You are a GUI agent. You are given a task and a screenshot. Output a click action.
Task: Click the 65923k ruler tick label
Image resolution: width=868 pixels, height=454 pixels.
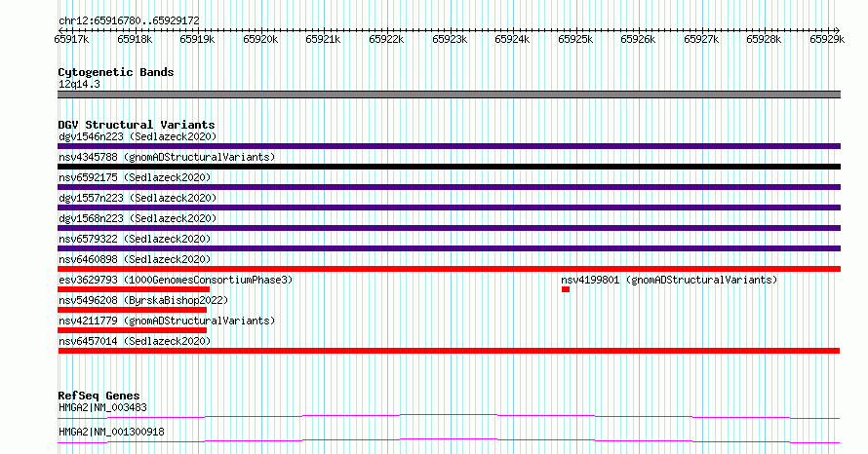pyautogui.click(x=450, y=39)
